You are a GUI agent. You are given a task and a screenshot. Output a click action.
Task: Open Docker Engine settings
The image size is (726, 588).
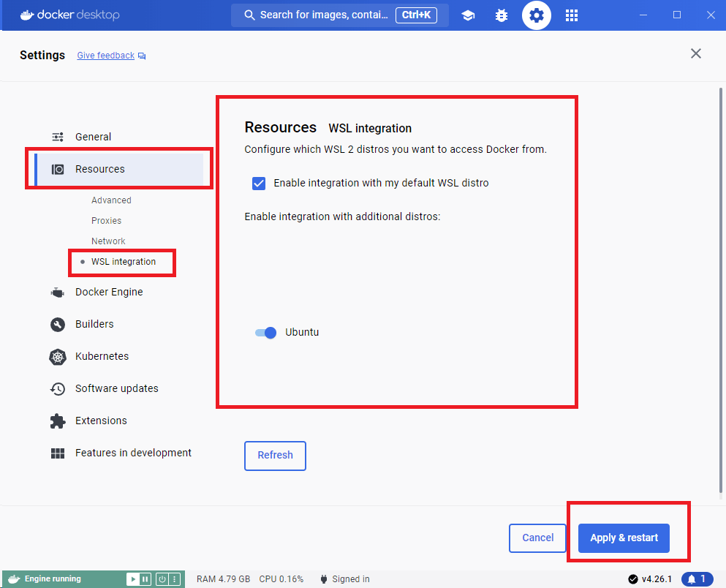click(109, 292)
